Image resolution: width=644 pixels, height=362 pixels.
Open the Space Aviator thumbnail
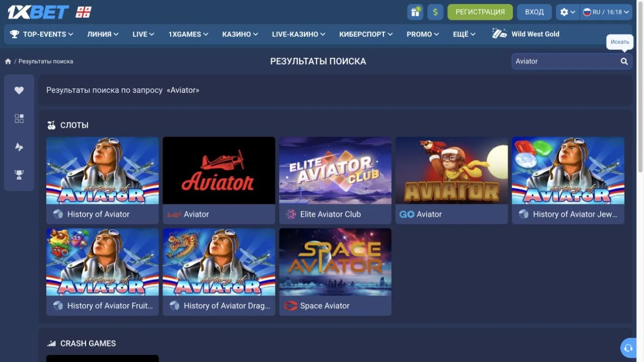point(335,262)
